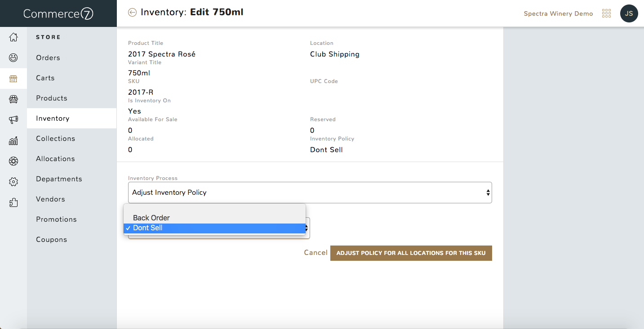Select the Store storefront icon
644x329 pixels.
pyautogui.click(x=13, y=79)
